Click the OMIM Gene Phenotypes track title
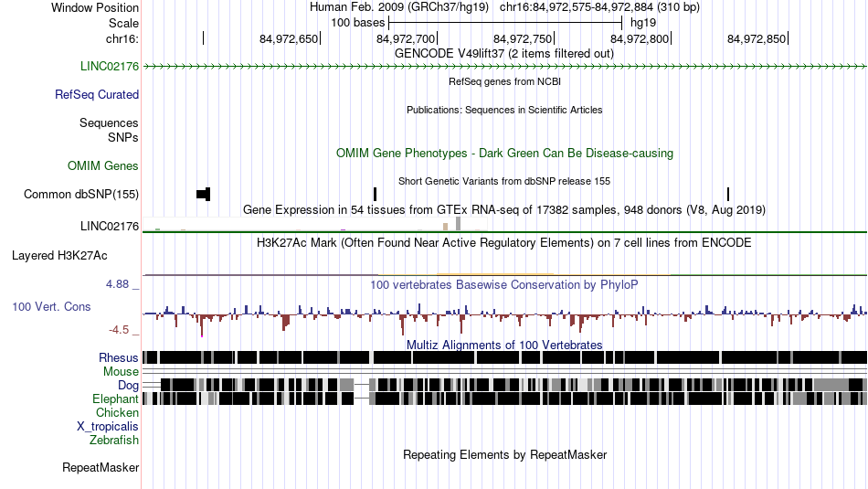Viewport: 868px width, 489px height. click(504, 154)
